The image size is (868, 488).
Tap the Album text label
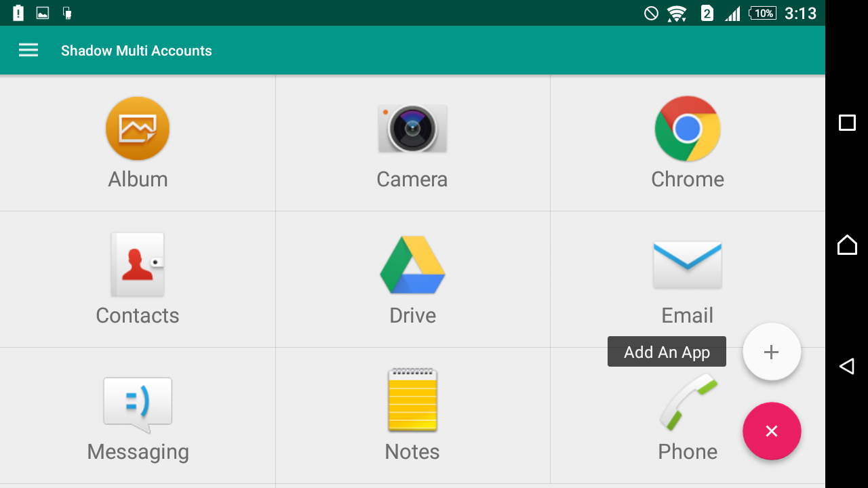138,179
